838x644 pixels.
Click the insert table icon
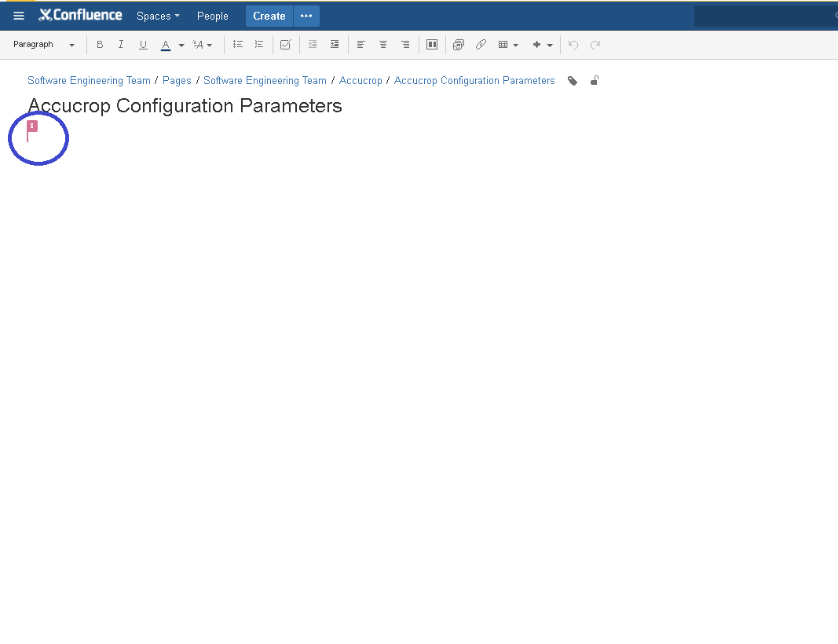point(503,45)
